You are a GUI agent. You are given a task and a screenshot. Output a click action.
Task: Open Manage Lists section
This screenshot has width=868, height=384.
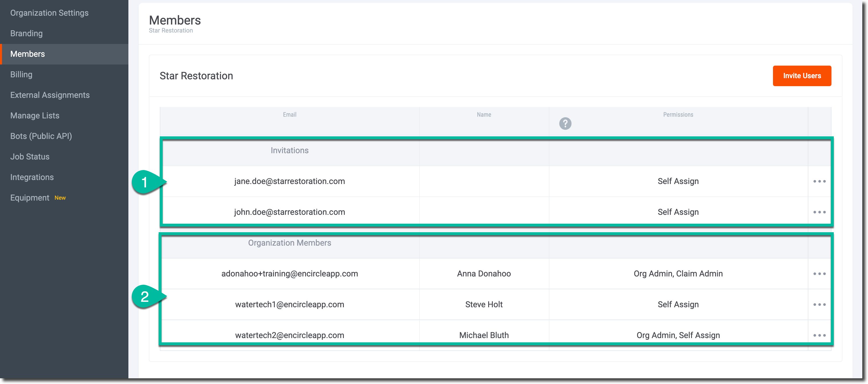(x=35, y=116)
